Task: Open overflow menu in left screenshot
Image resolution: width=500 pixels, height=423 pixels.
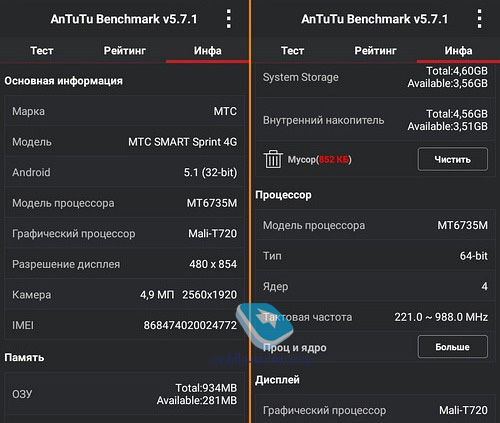Action: click(228, 19)
